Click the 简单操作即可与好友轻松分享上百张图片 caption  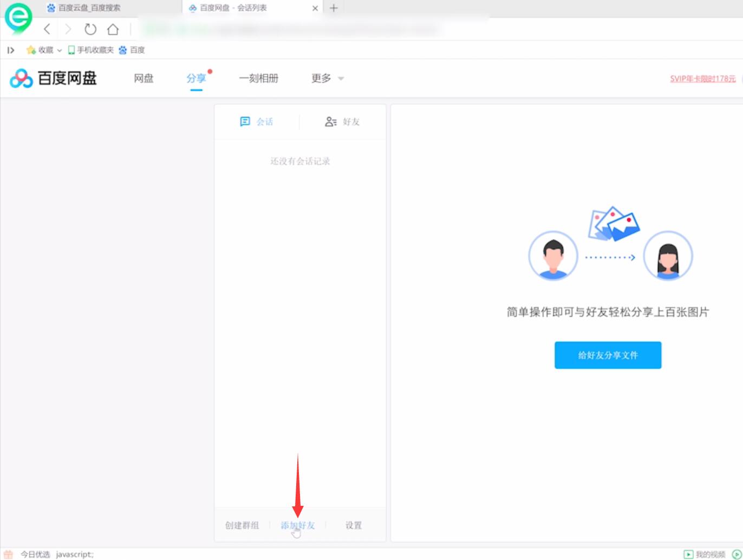click(608, 312)
